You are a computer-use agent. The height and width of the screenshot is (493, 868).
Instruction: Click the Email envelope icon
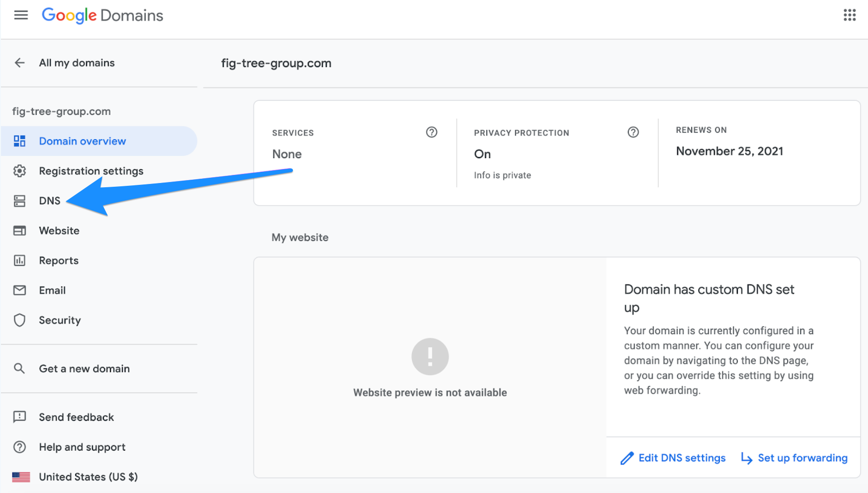pos(20,290)
